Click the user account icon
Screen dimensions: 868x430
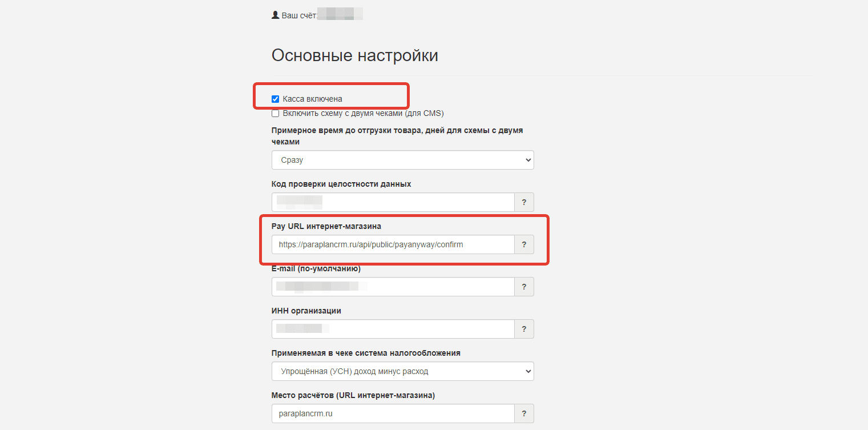click(x=276, y=15)
